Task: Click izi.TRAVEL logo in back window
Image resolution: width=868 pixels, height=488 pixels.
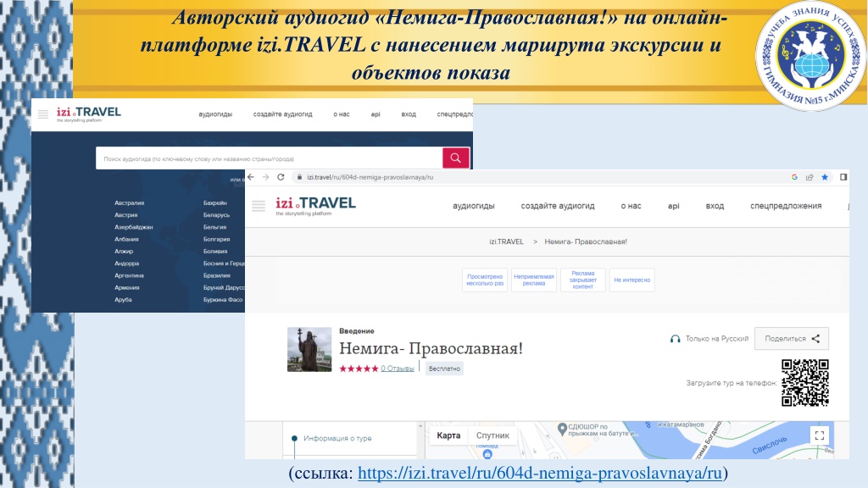Action: (88, 114)
